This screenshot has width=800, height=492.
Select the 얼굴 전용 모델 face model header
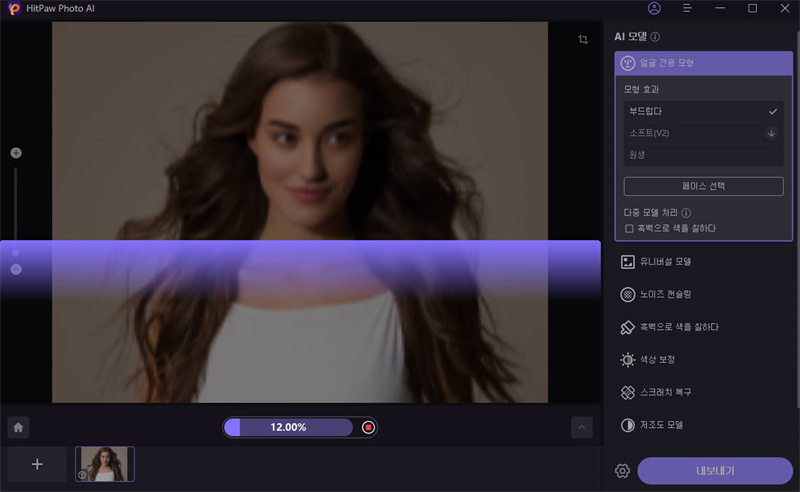704,63
